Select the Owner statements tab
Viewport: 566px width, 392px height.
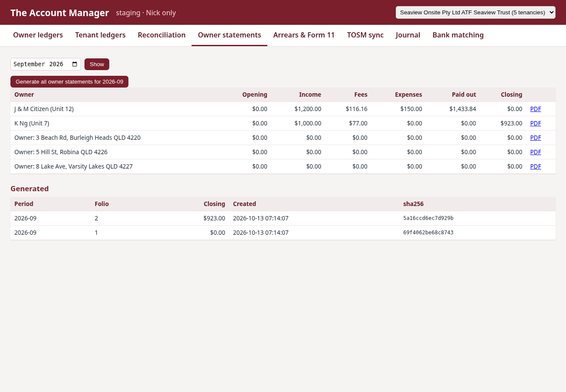(x=229, y=35)
